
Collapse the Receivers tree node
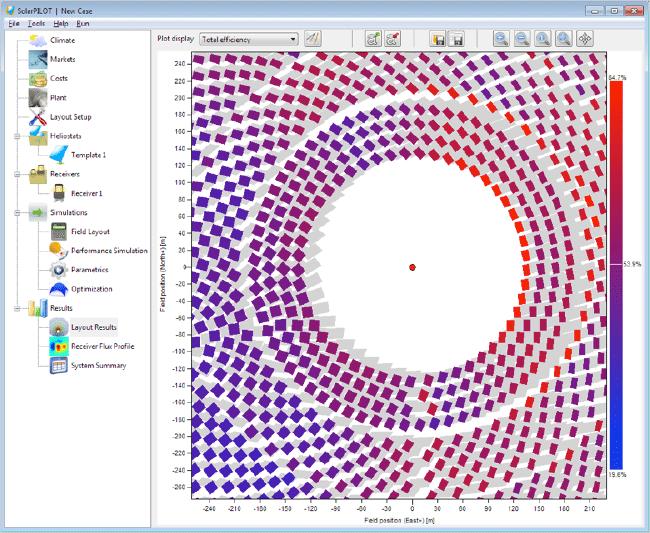(x=17, y=174)
